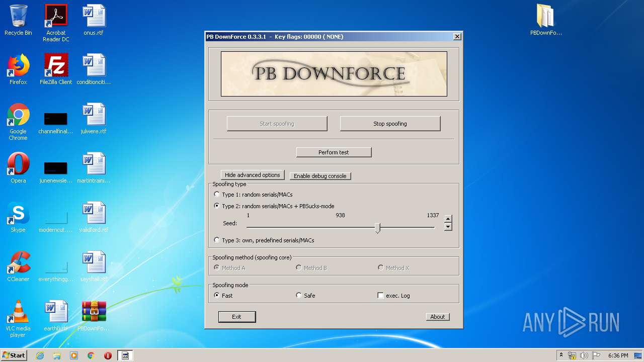This screenshot has width=644, height=362.
Task: Open sayshall.rtf document icon
Action: point(94,266)
